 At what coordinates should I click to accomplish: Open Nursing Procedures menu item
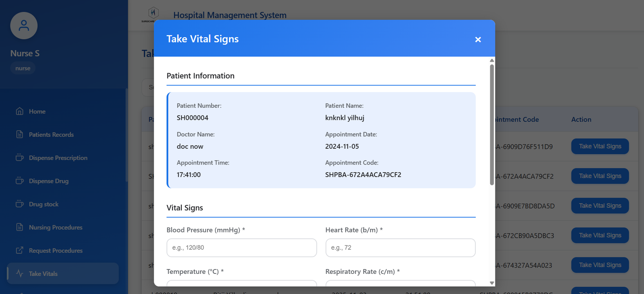tap(63, 227)
